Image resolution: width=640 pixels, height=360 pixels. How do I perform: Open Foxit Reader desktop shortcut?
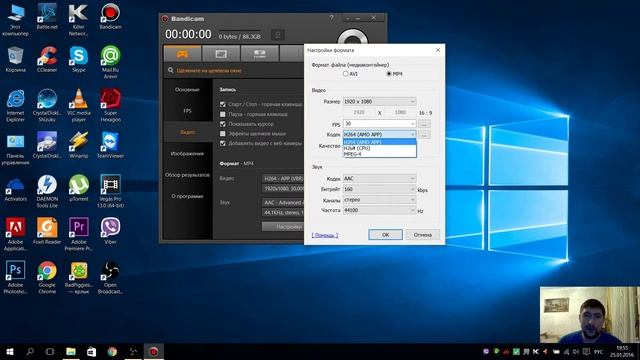[47, 231]
